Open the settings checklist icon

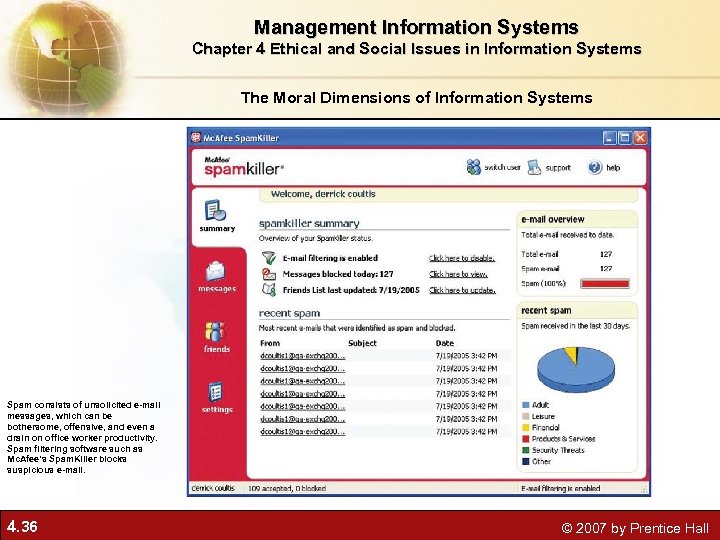tap(215, 393)
